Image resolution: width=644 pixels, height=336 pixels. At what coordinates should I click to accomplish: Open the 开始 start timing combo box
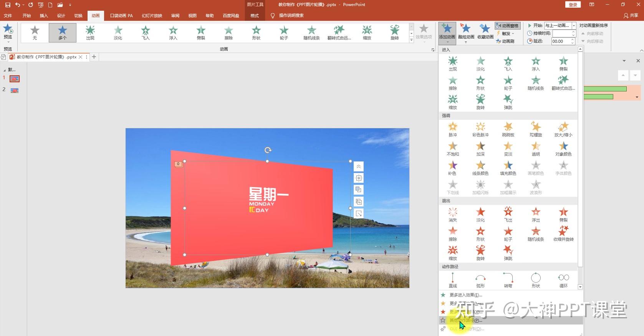click(560, 26)
